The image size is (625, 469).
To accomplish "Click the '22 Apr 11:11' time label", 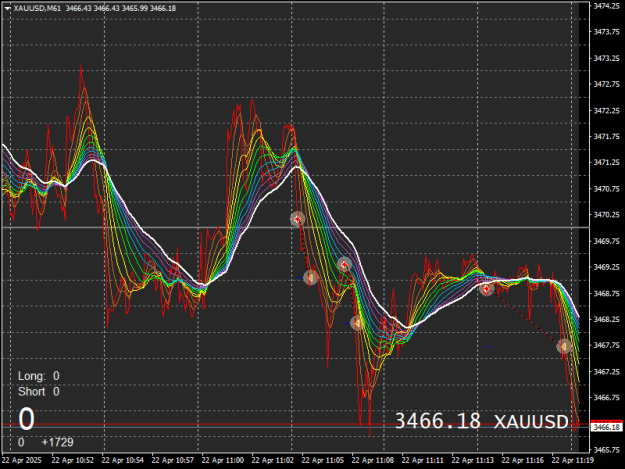I will click(423, 460).
